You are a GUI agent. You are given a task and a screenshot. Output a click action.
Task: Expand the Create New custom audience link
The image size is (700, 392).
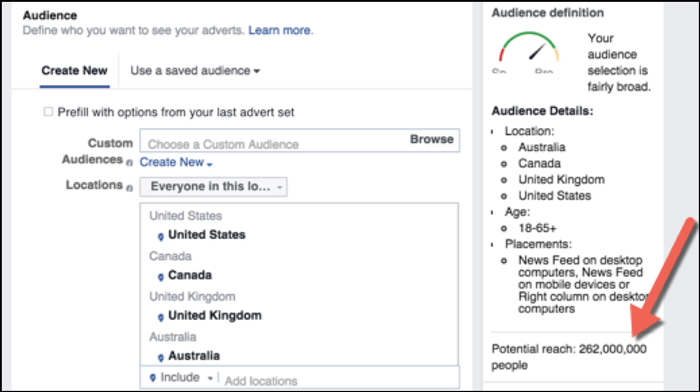point(176,163)
